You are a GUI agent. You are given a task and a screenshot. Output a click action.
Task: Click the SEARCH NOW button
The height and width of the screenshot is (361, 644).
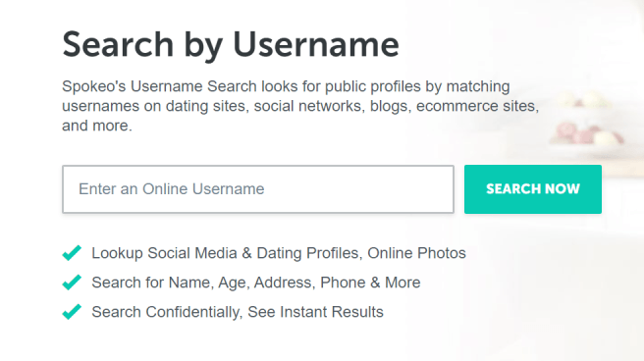click(x=533, y=189)
